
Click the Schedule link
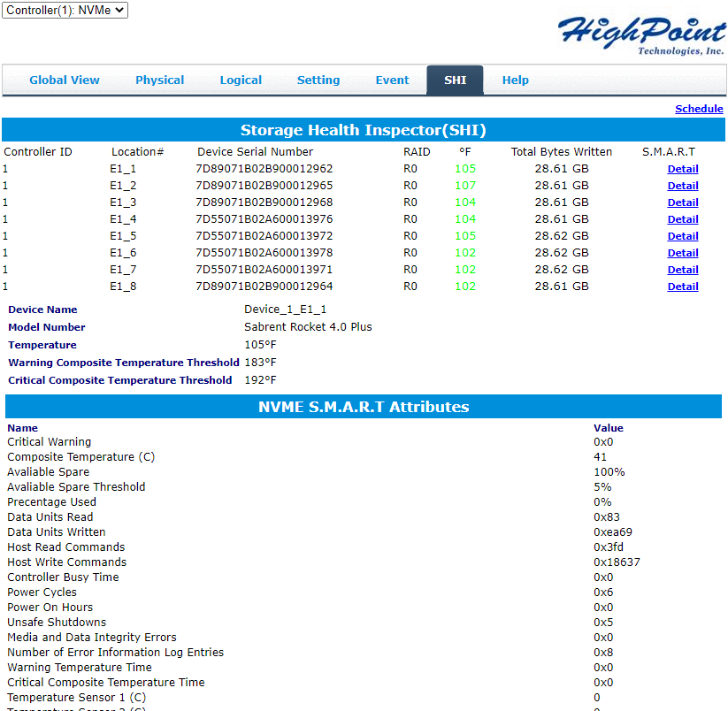pyautogui.click(x=699, y=109)
